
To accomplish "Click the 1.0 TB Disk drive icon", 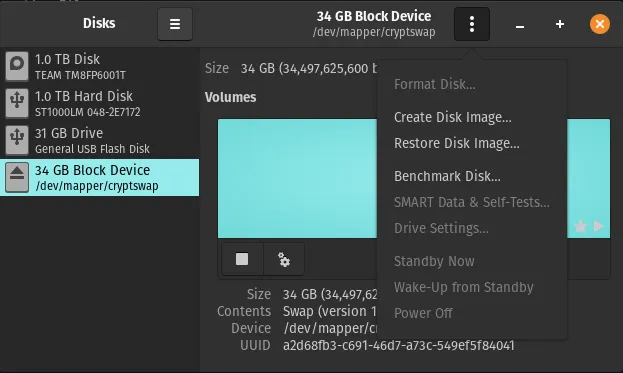I will pyautogui.click(x=17, y=66).
